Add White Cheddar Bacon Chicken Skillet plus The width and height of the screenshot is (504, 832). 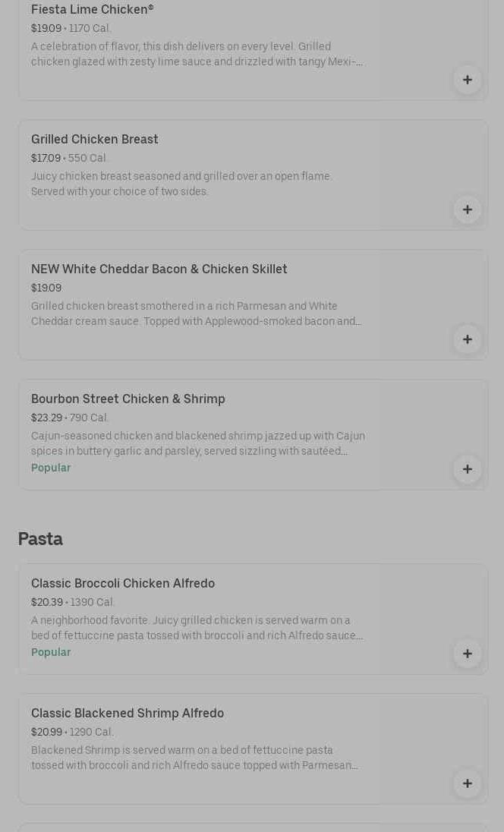coord(468,339)
